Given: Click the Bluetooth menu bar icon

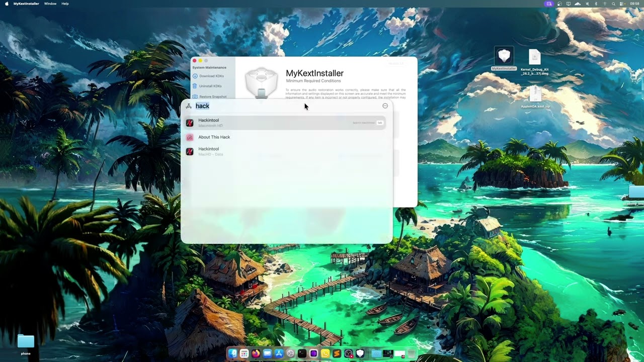Looking at the screenshot, I should [x=596, y=4].
